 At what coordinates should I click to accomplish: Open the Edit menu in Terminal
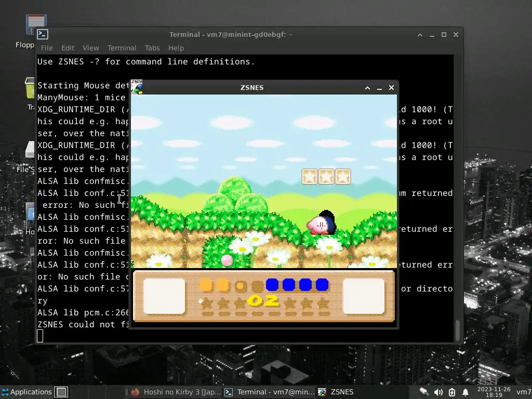point(68,48)
